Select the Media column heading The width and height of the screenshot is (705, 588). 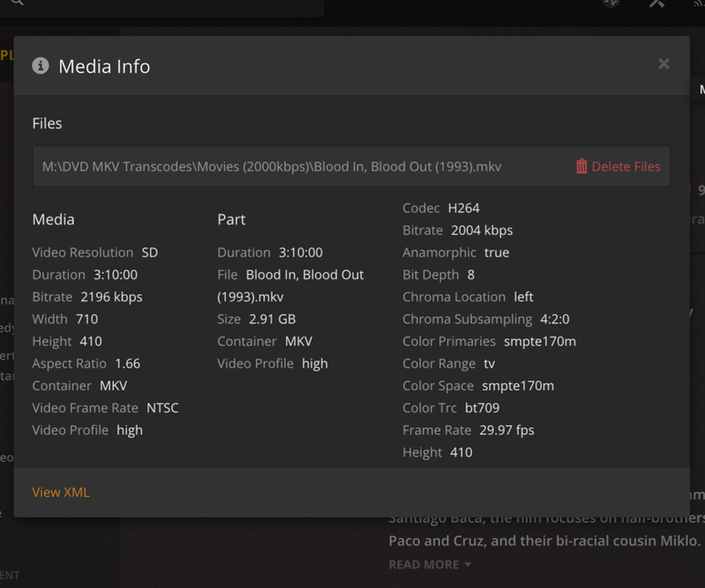click(54, 219)
